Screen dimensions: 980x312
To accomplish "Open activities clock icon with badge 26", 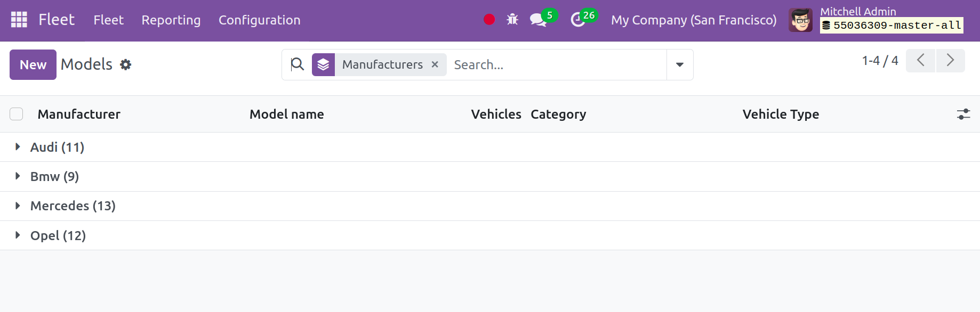I will tap(583, 19).
